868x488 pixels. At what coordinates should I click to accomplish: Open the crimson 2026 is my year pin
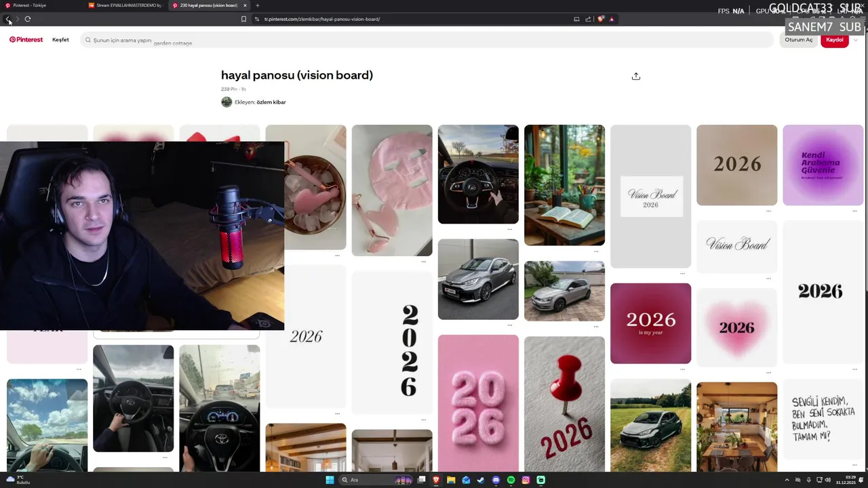(x=650, y=323)
